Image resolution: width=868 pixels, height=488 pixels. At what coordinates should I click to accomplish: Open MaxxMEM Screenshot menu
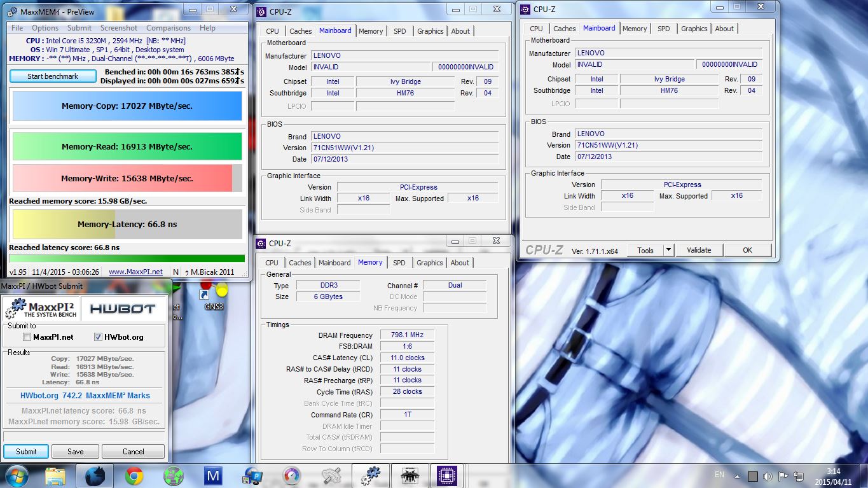coord(119,28)
